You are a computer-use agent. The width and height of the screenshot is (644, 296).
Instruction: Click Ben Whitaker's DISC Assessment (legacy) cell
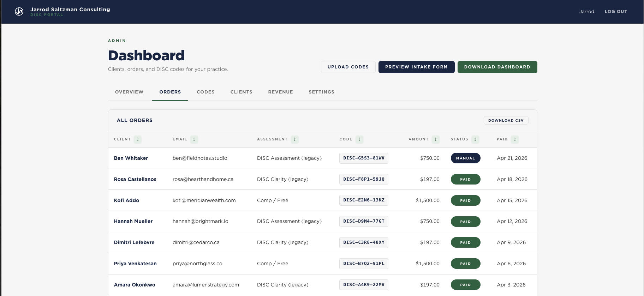pyautogui.click(x=289, y=158)
